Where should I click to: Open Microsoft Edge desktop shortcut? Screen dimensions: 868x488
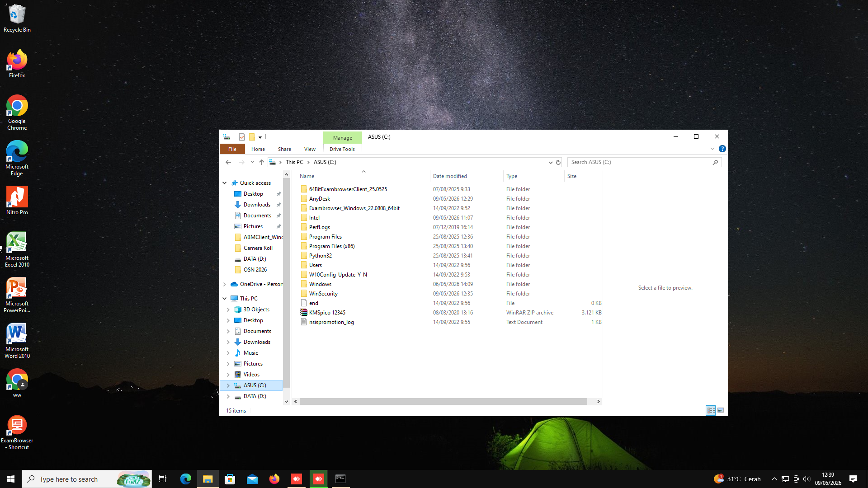click(x=17, y=158)
